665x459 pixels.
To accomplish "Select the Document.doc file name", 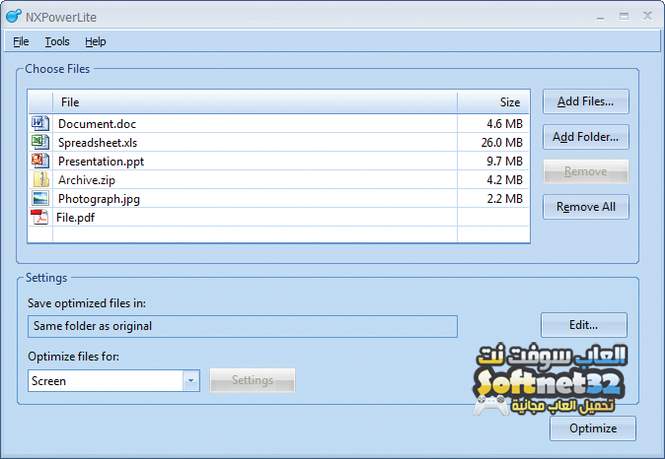I will [97, 124].
